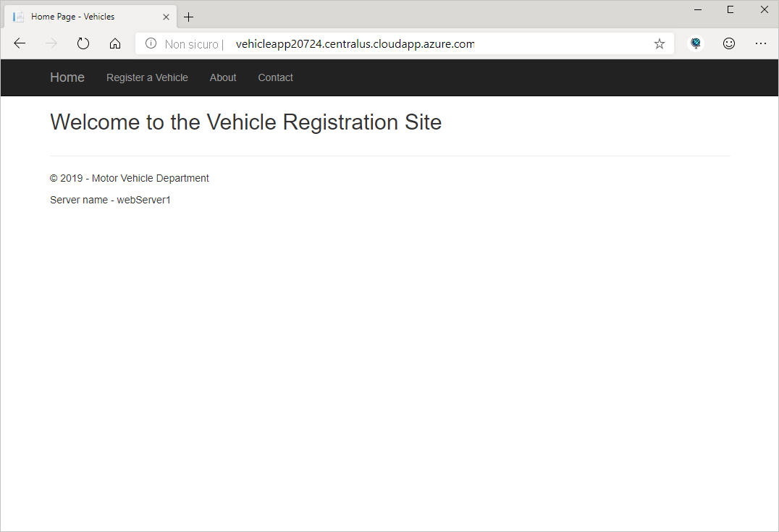Viewport: 779px width, 532px height.
Task: Click the 'Register a Vehicle' link
Action: point(147,77)
